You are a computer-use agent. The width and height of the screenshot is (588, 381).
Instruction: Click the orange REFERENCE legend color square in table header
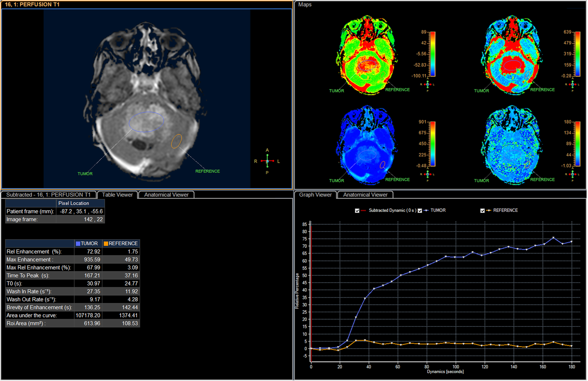pyautogui.click(x=106, y=243)
